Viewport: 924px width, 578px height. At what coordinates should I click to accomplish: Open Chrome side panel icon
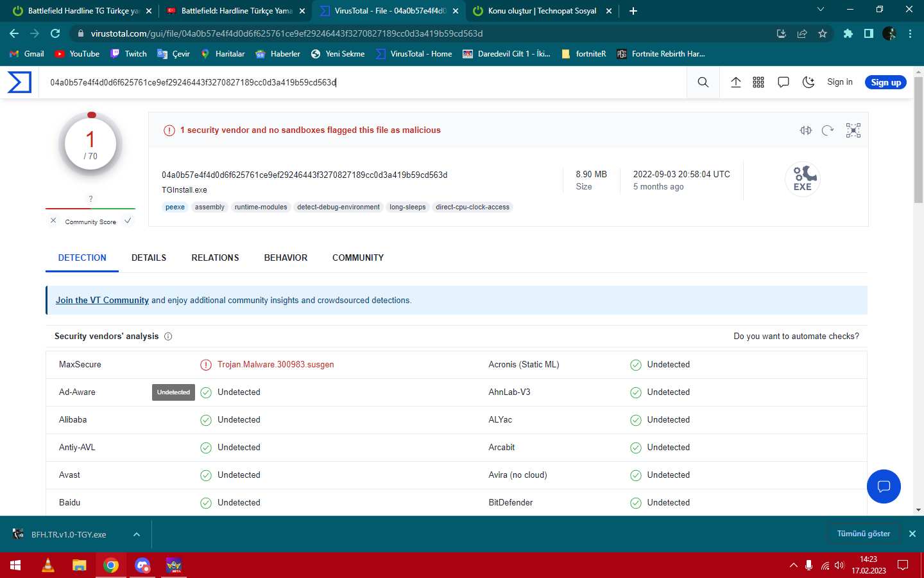[x=869, y=33]
